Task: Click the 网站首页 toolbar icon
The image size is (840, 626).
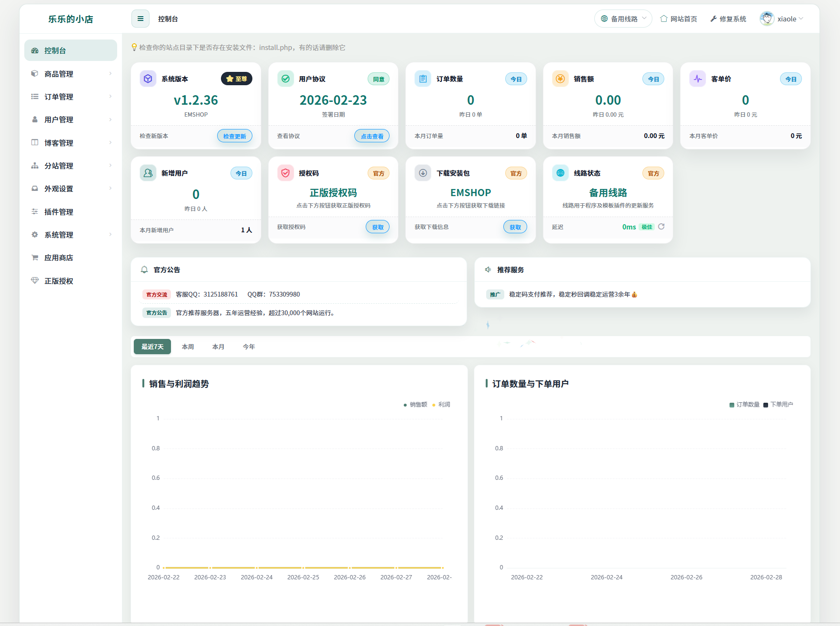Action: point(664,19)
